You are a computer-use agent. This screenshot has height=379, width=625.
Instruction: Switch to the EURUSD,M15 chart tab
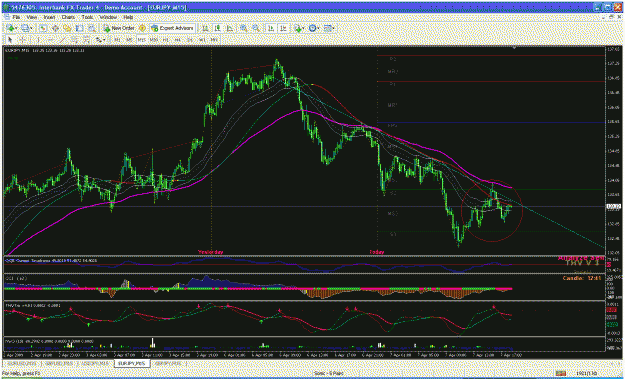click(22, 363)
